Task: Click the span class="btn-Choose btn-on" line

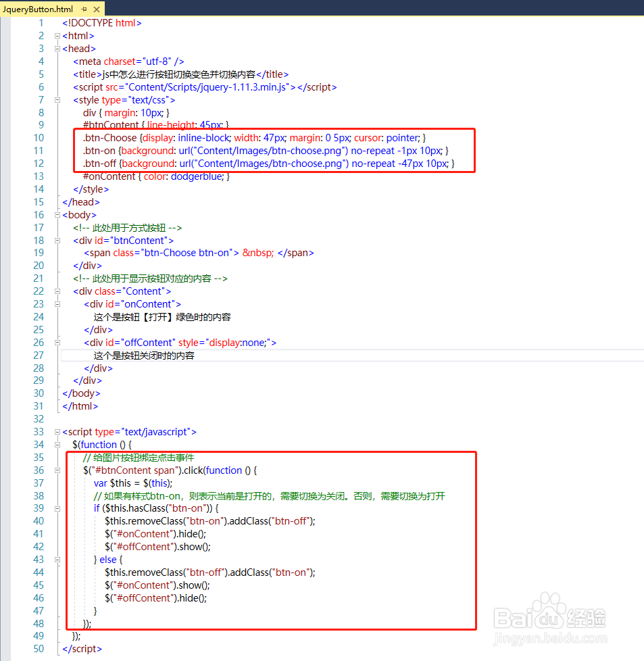Action: pos(199,253)
